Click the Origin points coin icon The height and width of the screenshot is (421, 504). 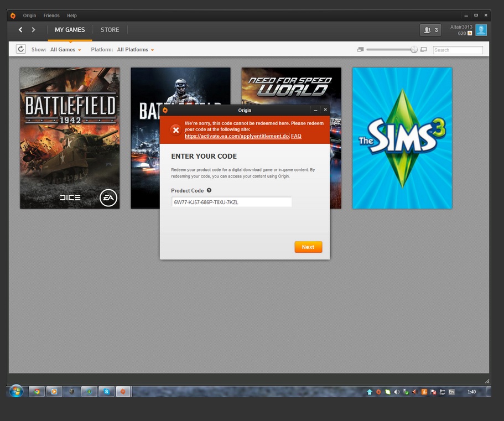point(470,33)
